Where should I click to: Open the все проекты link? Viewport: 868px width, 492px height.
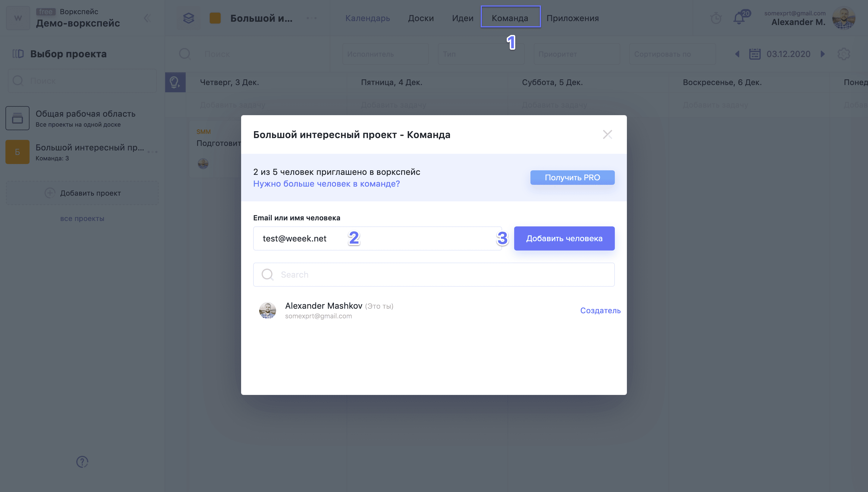82,219
